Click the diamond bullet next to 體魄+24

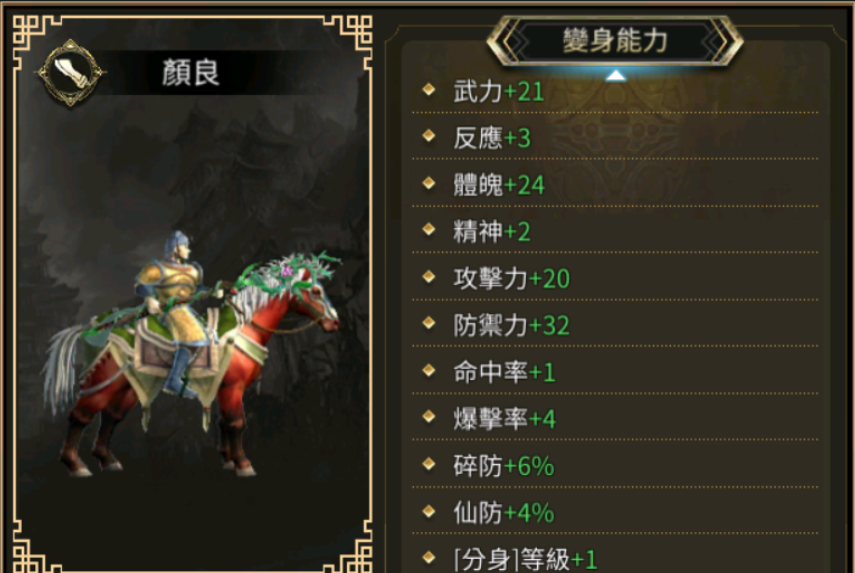(x=429, y=183)
